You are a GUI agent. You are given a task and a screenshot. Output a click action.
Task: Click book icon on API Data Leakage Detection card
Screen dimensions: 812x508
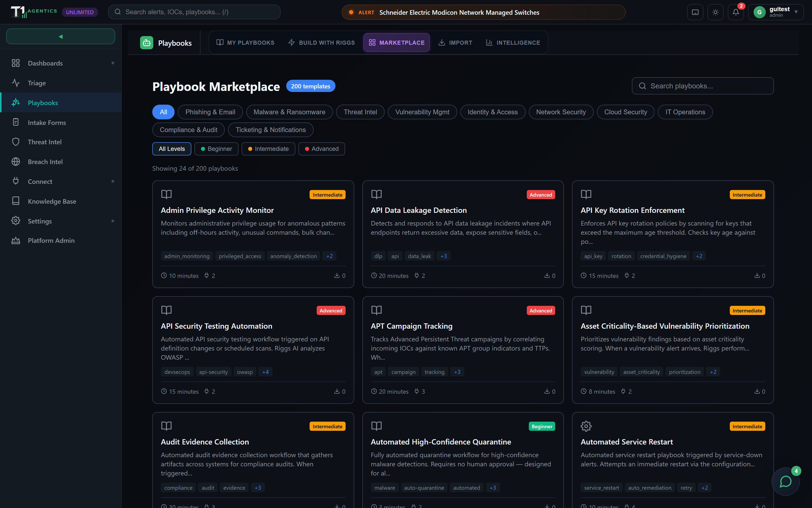[x=377, y=195]
